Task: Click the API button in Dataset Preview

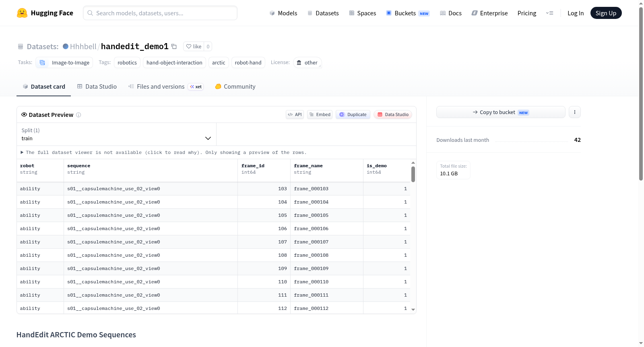Action: coord(295,114)
